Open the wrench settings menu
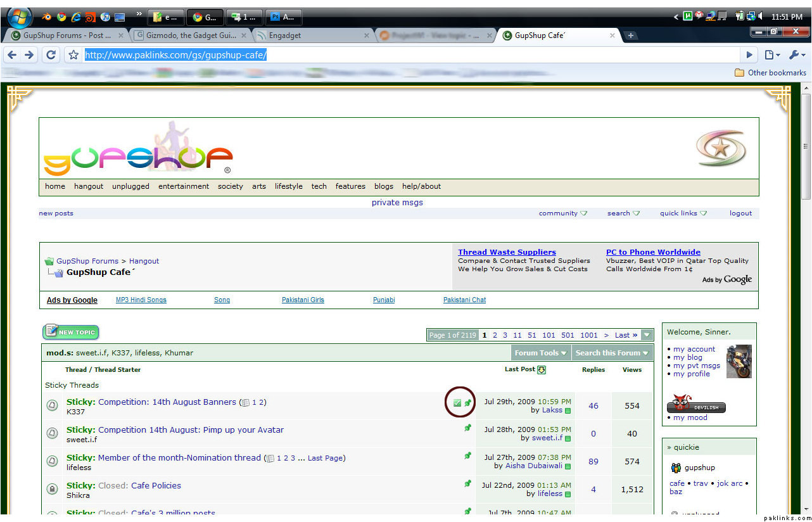Viewport: 812px width, 522px height. coord(794,55)
